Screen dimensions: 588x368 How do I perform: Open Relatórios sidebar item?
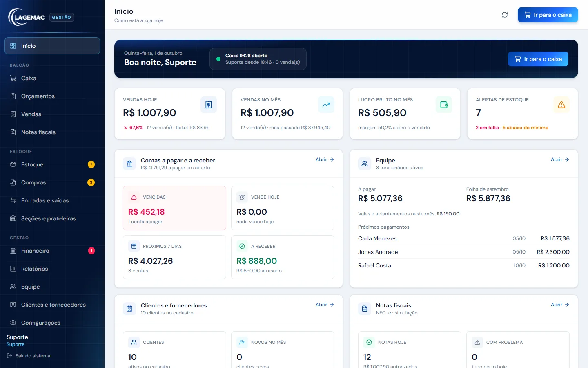click(x=52, y=269)
